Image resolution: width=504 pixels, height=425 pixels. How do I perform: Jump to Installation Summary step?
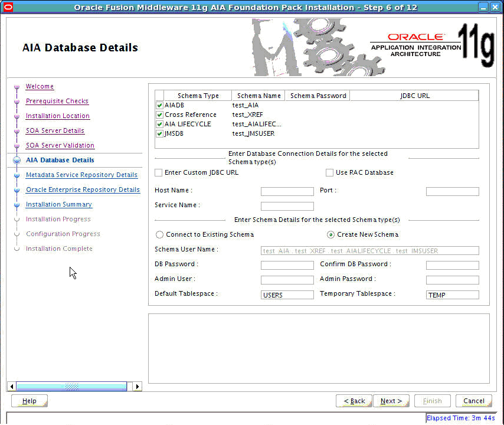pos(59,205)
